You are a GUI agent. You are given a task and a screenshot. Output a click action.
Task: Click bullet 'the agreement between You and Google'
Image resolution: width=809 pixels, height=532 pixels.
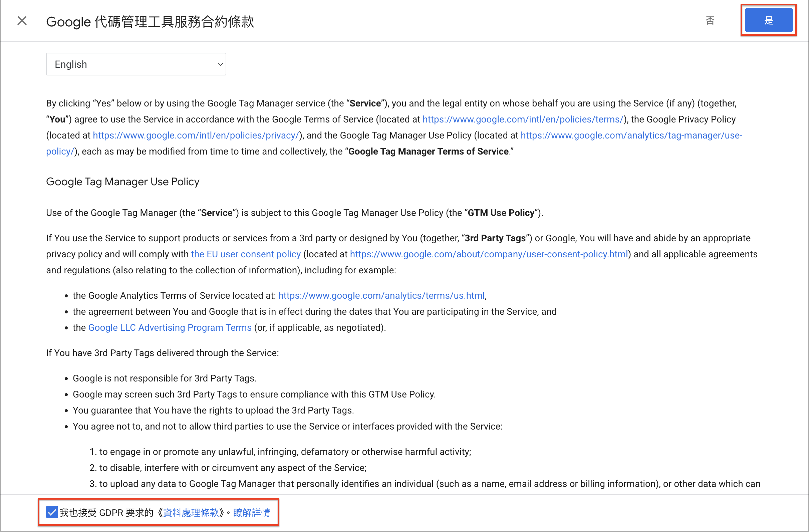(x=314, y=311)
